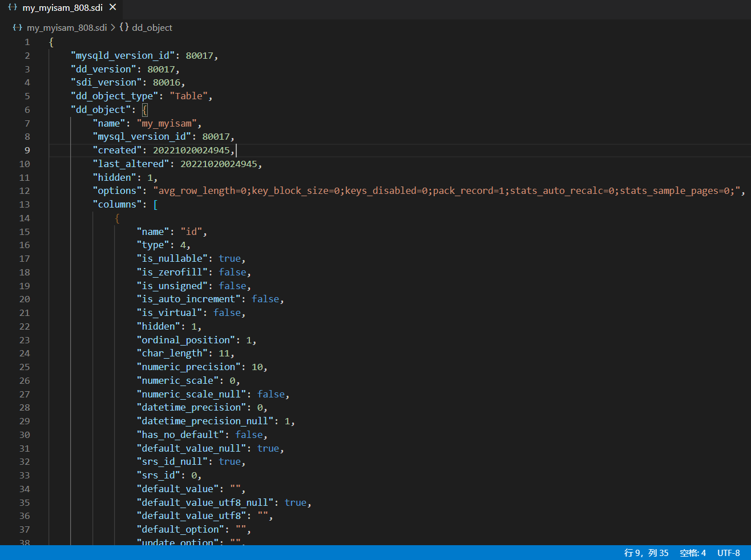Click line number 1 in the gutter

click(27, 42)
